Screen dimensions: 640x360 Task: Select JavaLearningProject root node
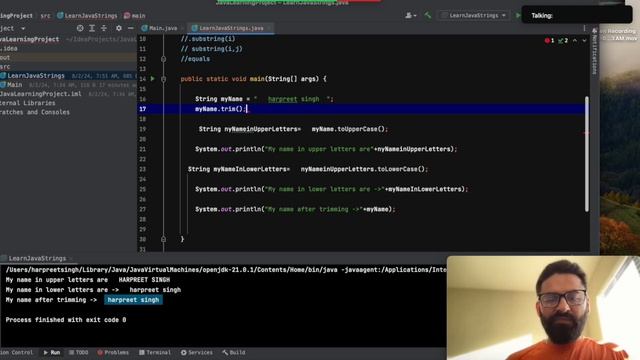[x=29, y=39]
